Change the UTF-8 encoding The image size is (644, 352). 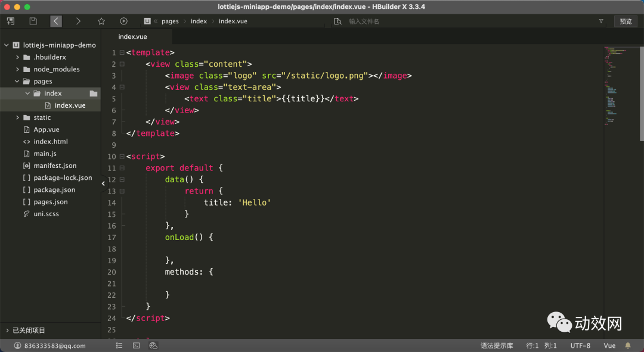pos(580,345)
